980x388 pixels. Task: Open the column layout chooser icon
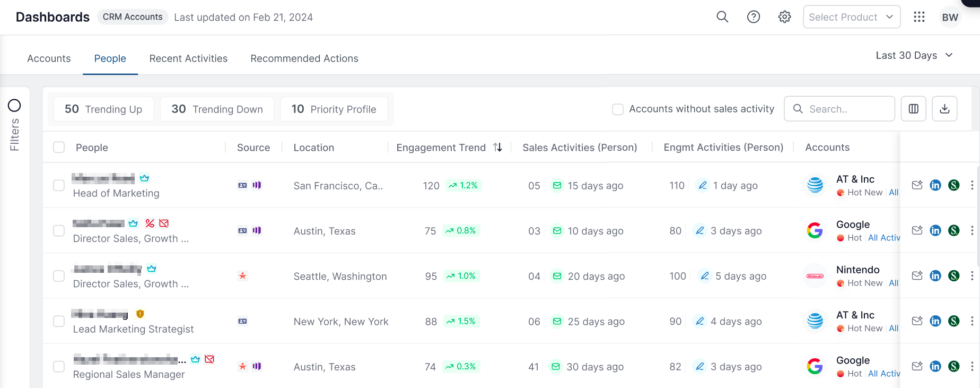913,109
